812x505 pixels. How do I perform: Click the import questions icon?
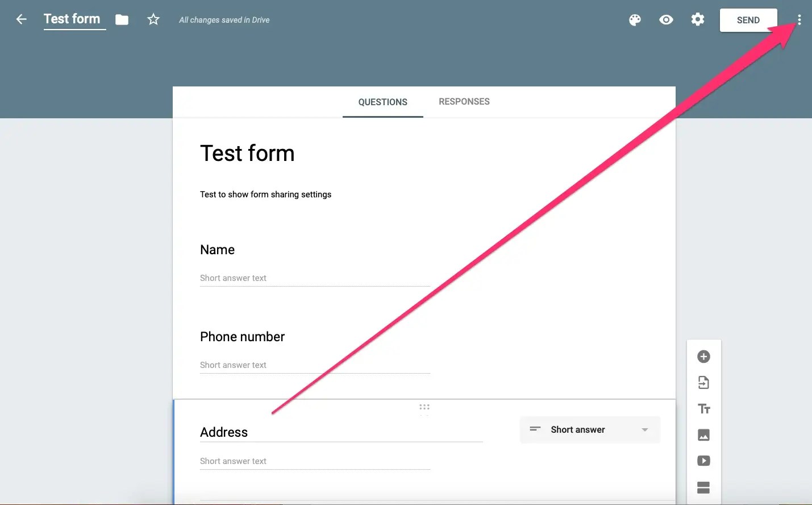pyautogui.click(x=703, y=383)
